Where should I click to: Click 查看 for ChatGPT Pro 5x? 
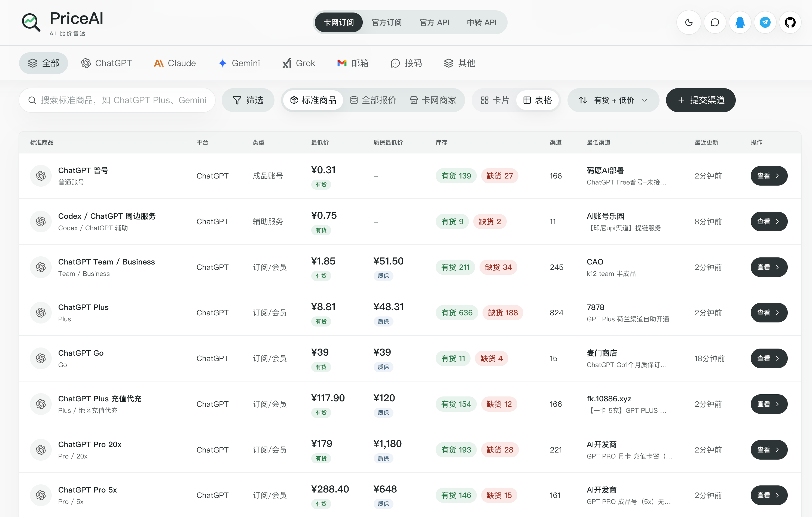[x=769, y=495]
